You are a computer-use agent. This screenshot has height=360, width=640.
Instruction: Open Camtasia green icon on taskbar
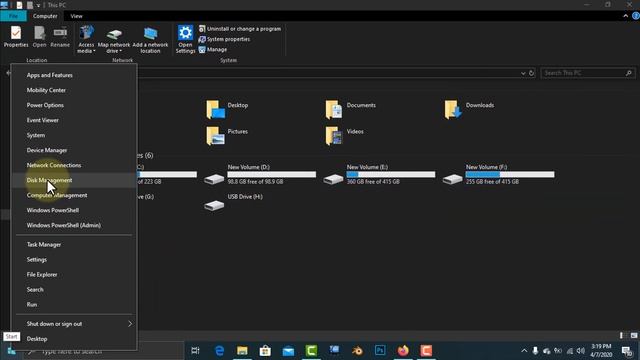pyautogui.click(x=311, y=351)
